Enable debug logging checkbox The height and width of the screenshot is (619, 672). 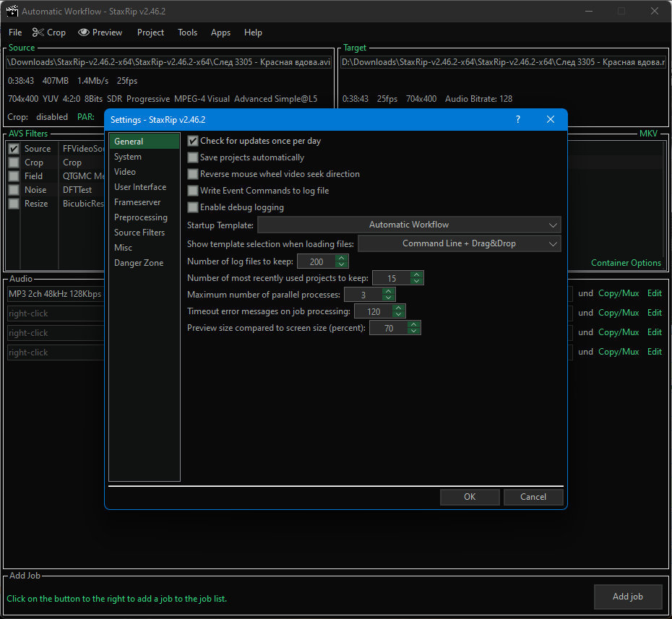point(193,207)
